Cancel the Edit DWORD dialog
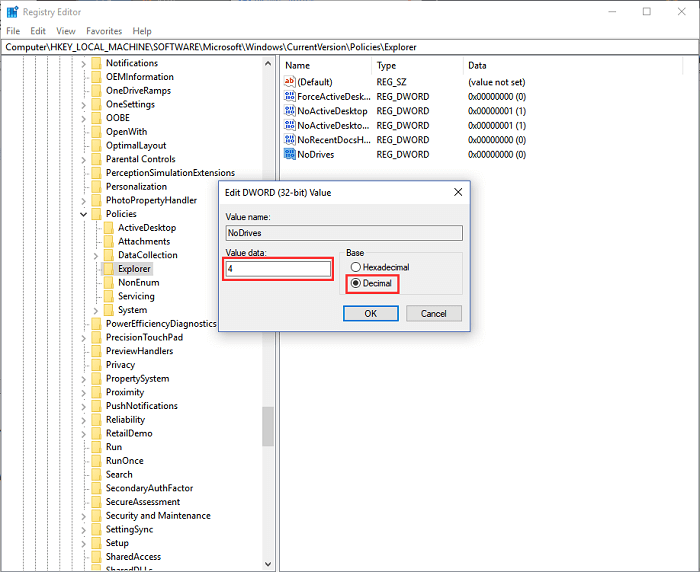Viewport: 700px width, 572px height. pos(433,313)
